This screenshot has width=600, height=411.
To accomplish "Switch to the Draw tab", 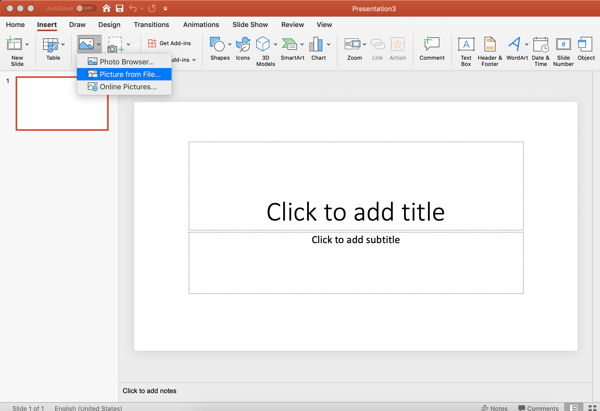I will pos(77,24).
